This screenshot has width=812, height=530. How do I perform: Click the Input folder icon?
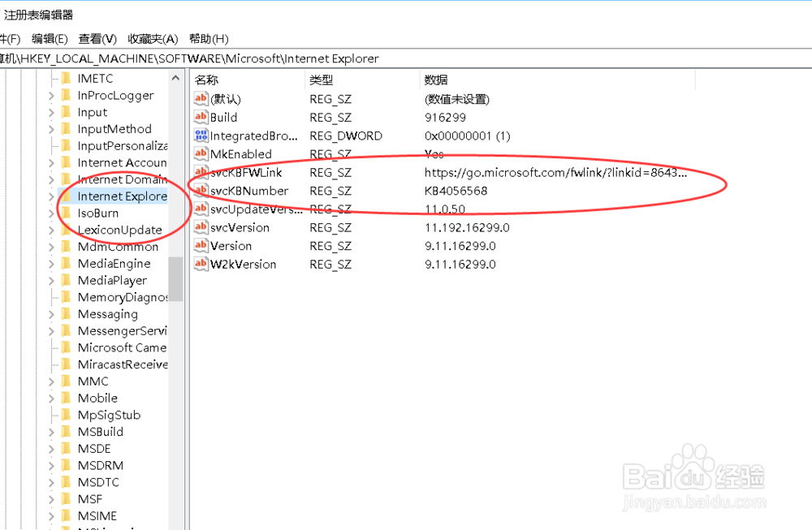pyautogui.click(x=66, y=112)
